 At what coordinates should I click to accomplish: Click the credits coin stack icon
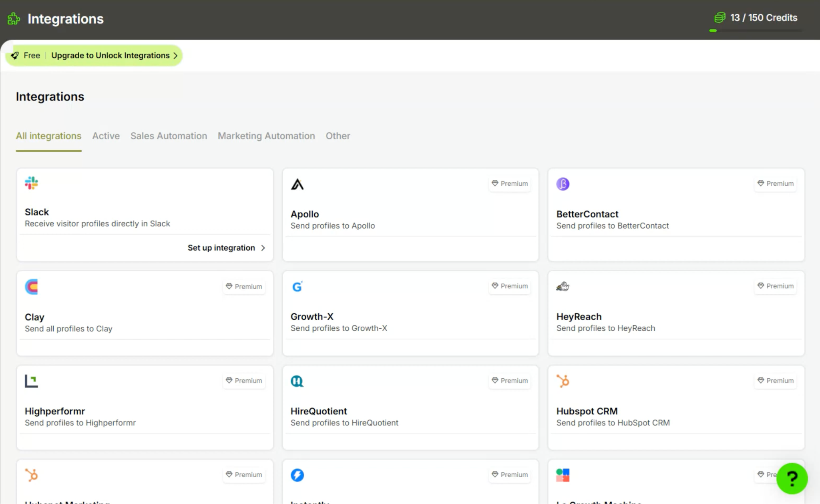click(720, 18)
